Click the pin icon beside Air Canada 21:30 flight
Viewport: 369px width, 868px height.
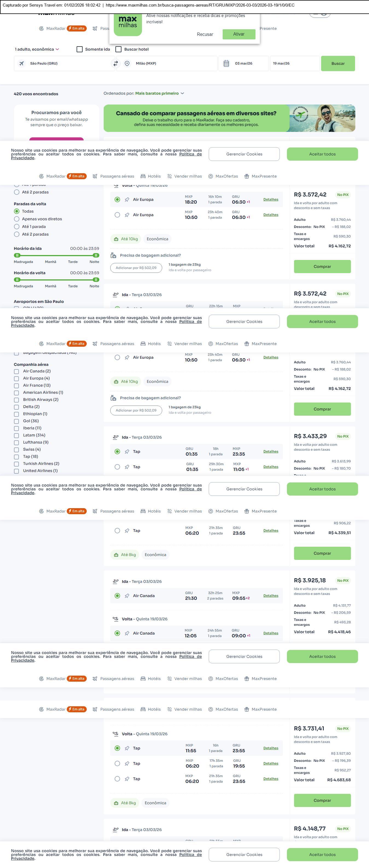pos(127,596)
